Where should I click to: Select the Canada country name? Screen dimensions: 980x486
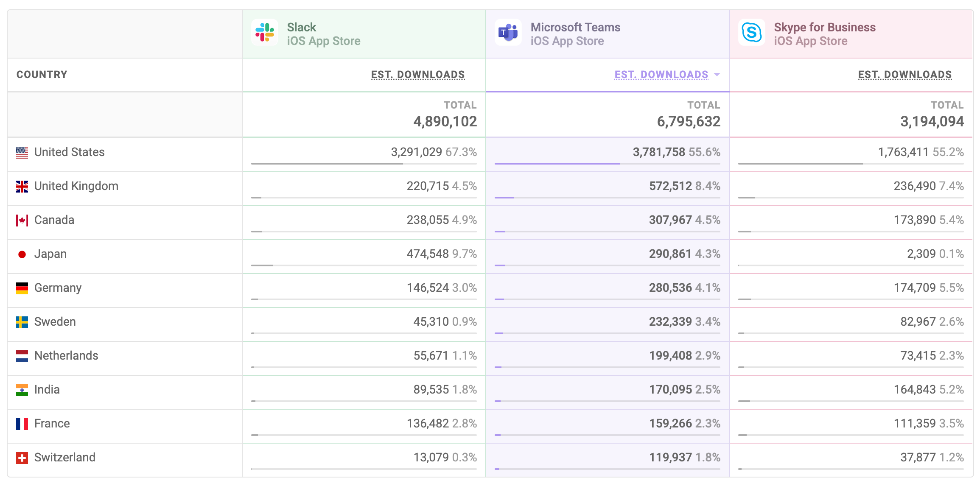pyautogui.click(x=54, y=220)
